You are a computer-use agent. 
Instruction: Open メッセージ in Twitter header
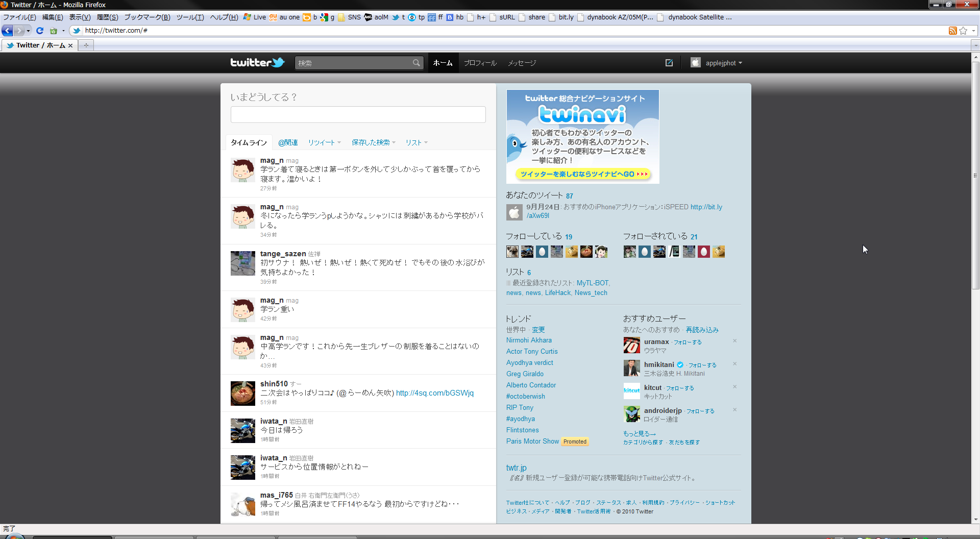point(522,63)
